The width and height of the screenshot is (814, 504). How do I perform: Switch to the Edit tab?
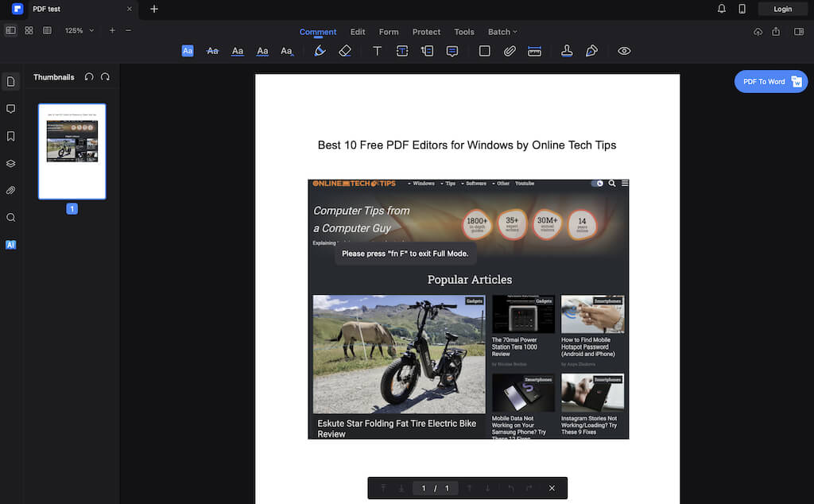pyautogui.click(x=358, y=32)
